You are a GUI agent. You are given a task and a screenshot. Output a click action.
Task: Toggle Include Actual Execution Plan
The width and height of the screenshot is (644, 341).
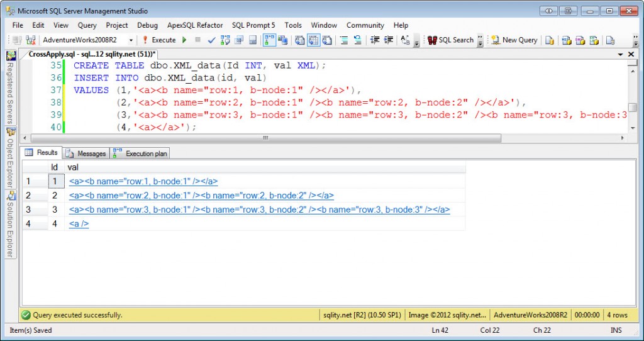click(269, 40)
